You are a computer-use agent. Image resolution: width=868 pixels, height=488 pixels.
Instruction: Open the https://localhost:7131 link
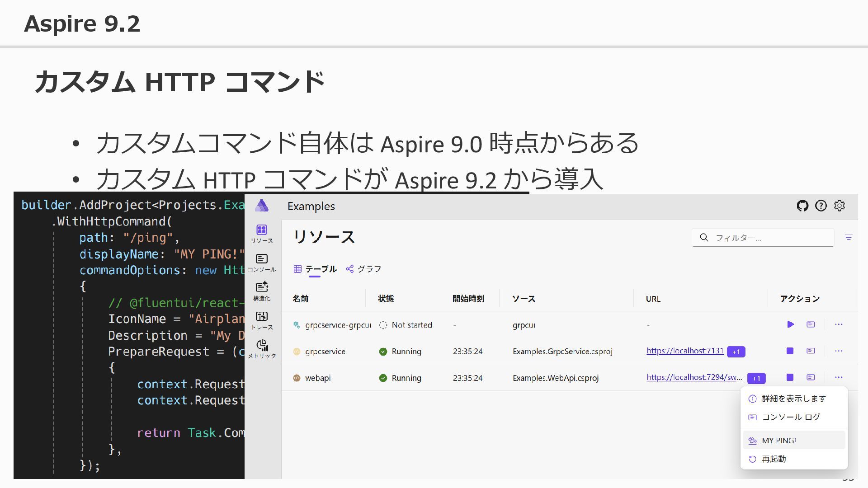tap(685, 351)
